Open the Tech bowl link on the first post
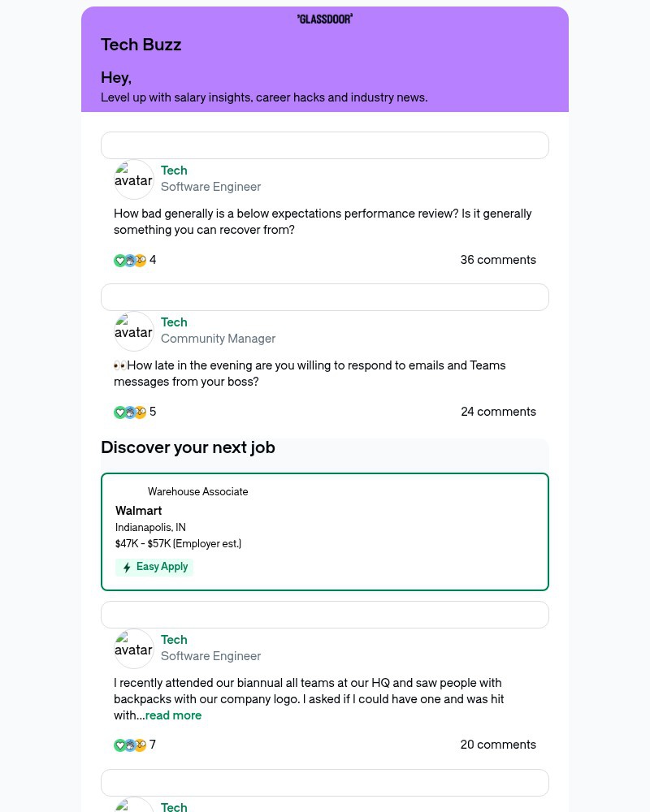The image size is (650, 812). 174,171
